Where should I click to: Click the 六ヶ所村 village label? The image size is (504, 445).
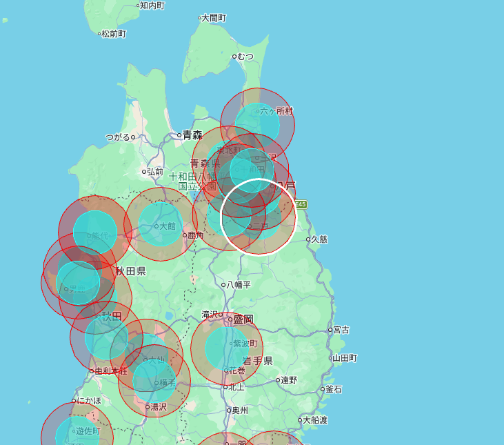(x=276, y=111)
